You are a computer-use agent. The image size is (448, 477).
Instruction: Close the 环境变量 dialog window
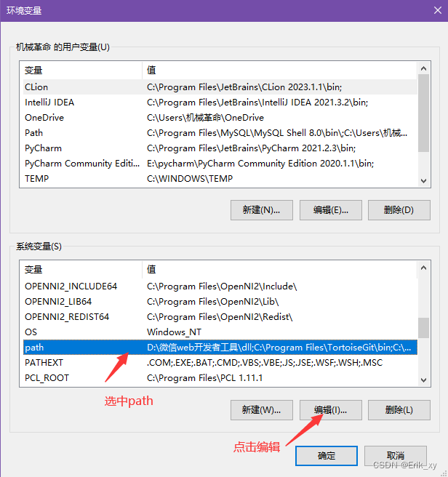click(438, 10)
